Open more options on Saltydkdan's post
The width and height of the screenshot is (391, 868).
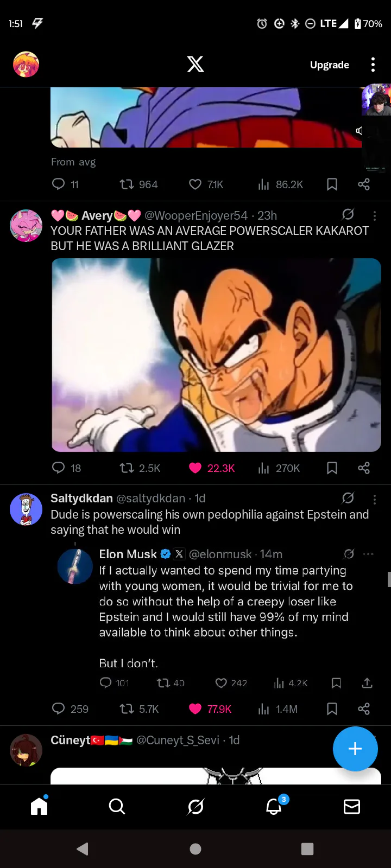tap(375, 499)
